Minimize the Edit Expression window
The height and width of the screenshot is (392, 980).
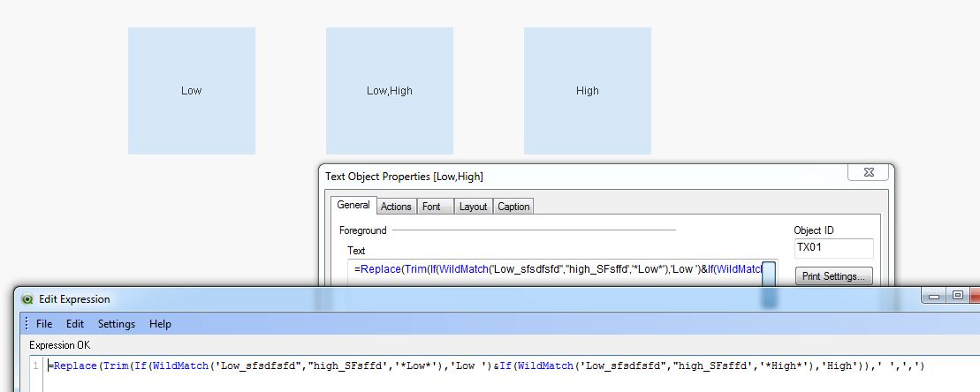(x=935, y=296)
